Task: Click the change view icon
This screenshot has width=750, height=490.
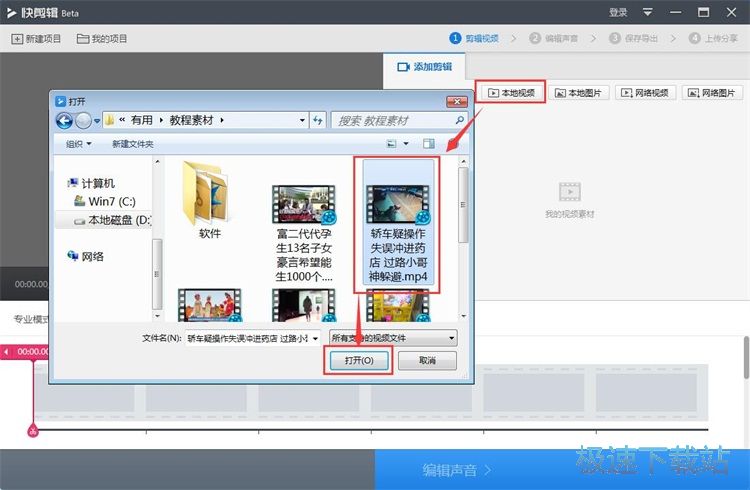Action: tap(392, 144)
